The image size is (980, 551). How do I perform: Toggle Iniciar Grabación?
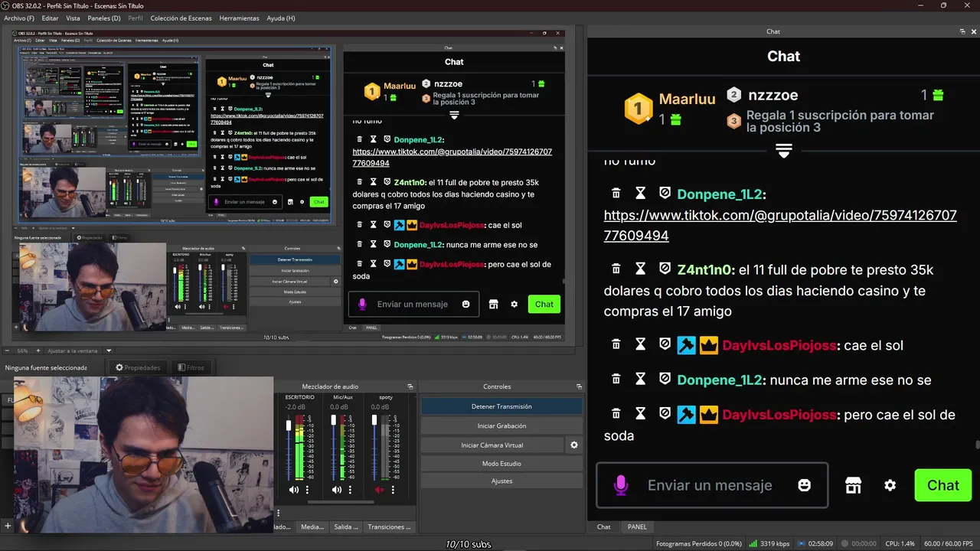(501, 425)
